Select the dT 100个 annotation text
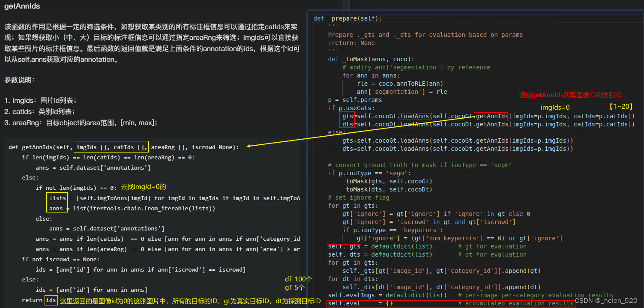This screenshot has height=308, width=644. coord(297,279)
